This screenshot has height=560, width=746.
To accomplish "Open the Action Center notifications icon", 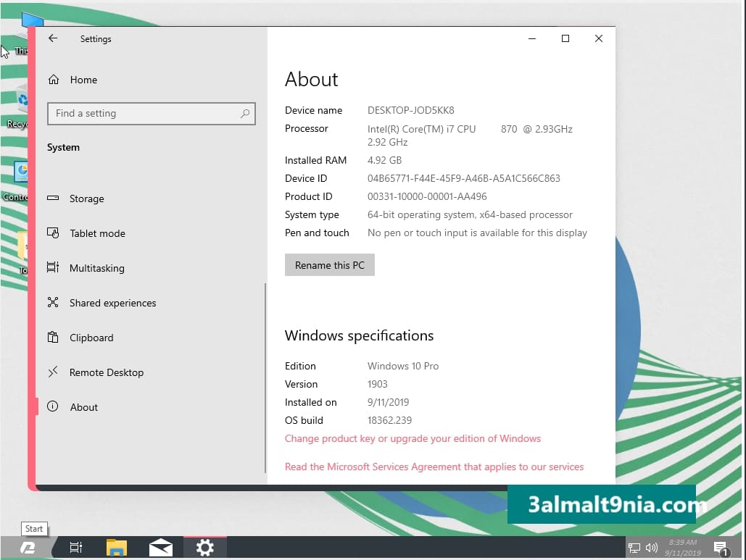I will (721, 548).
